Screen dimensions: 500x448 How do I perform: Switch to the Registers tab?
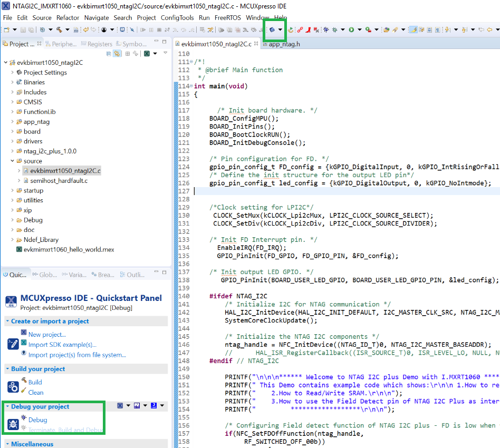[x=97, y=44]
